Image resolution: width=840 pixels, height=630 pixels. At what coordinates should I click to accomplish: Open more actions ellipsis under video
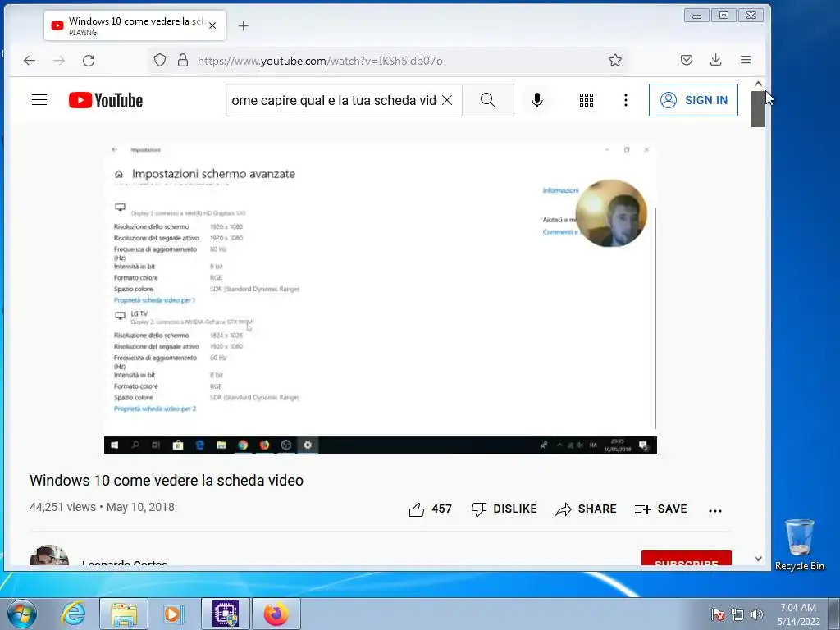click(715, 510)
